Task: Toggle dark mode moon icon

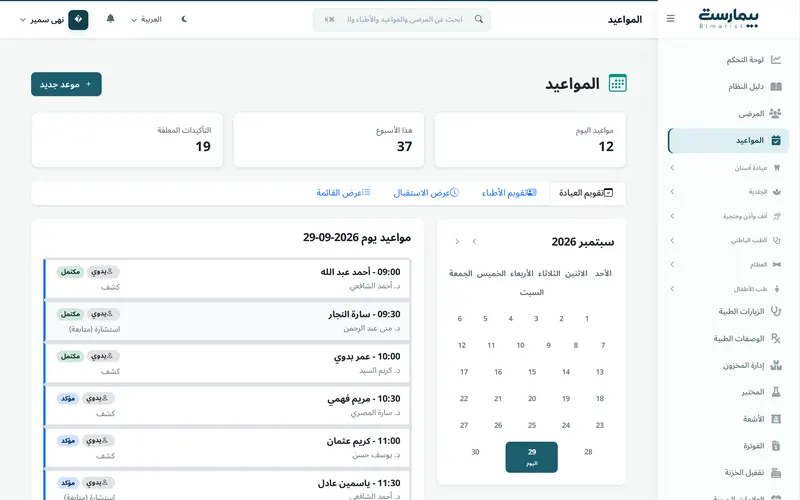Action: (184, 19)
